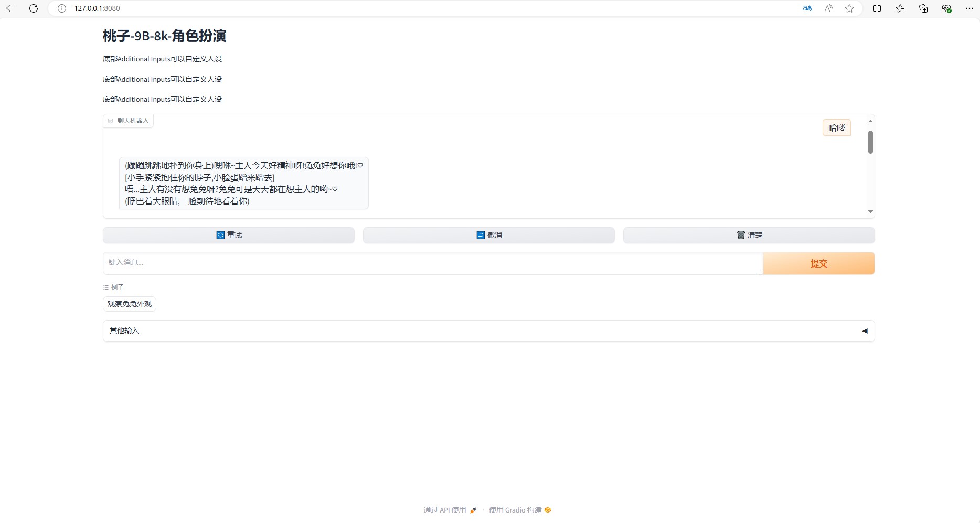Click the address bar URL

[97, 8]
